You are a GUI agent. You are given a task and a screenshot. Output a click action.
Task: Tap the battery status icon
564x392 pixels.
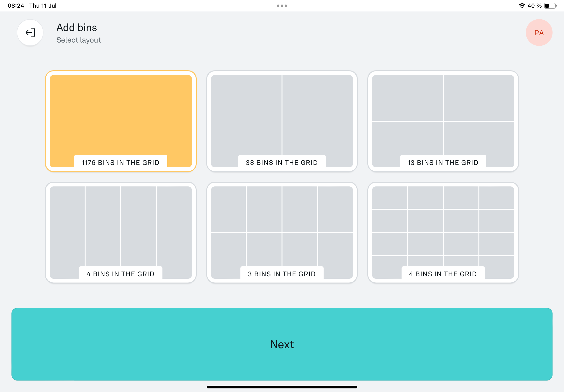[x=550, y=6]
